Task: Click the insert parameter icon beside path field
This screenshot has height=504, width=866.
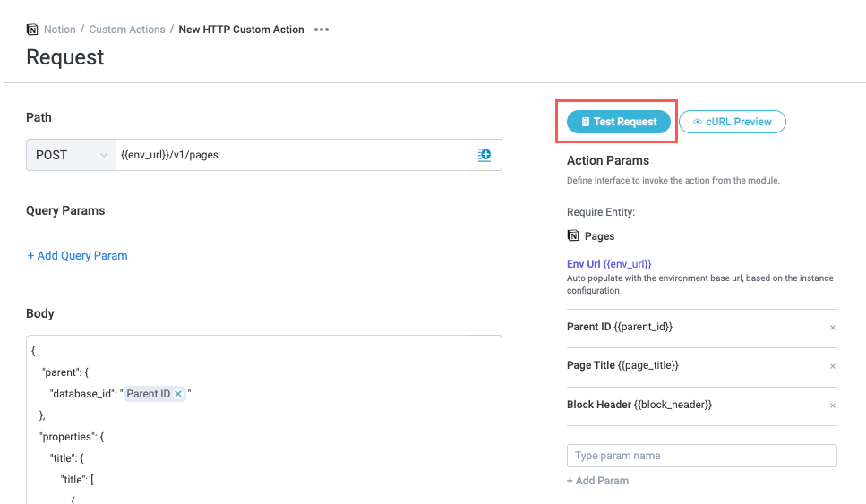Action: coord(484,155)
